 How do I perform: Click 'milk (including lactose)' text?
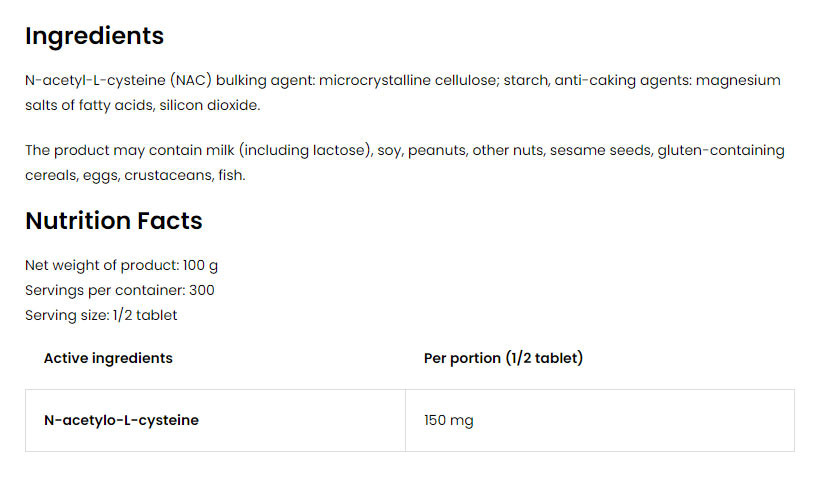click(x=299, y=150)
